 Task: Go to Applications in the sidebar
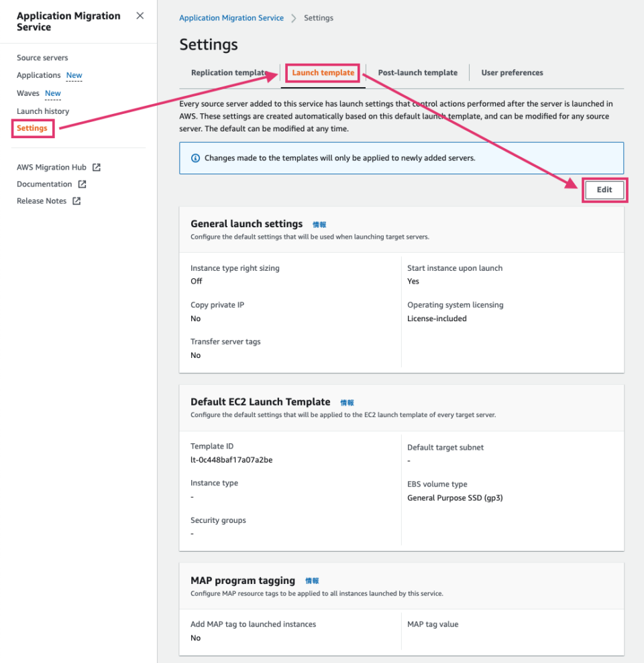(x=38, y=75)
